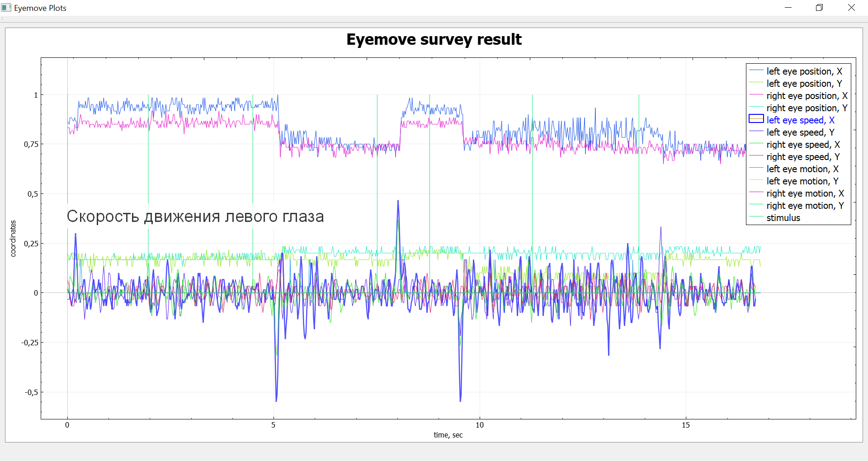Click the 'Скорость движения левого глаза' annotation text
This screenshot has width=868, height=461.
coord(195,216)
